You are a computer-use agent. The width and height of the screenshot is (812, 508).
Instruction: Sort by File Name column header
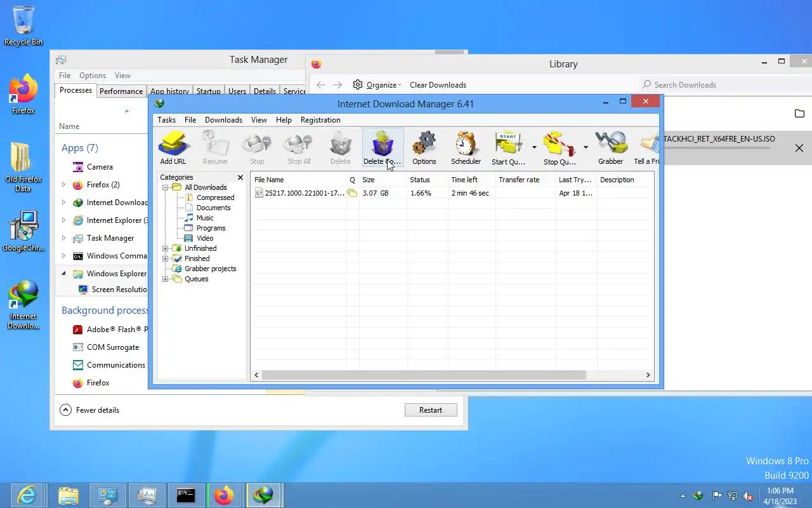coord(299,180)
